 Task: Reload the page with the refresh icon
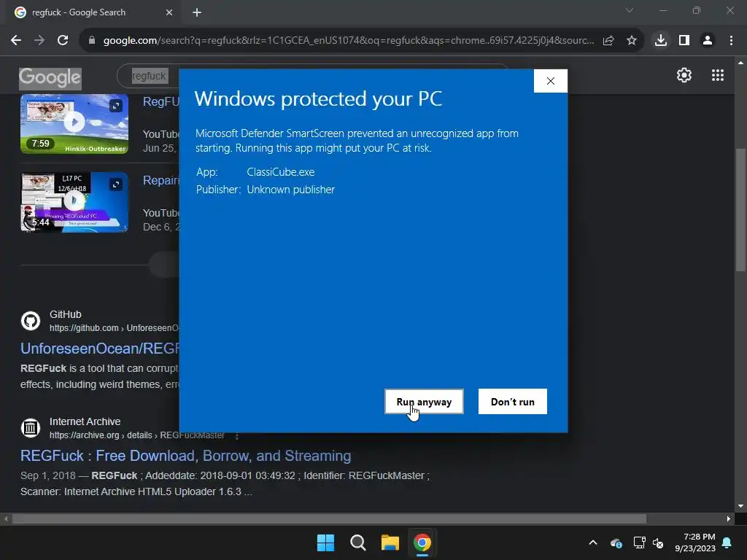pos(63,41)
